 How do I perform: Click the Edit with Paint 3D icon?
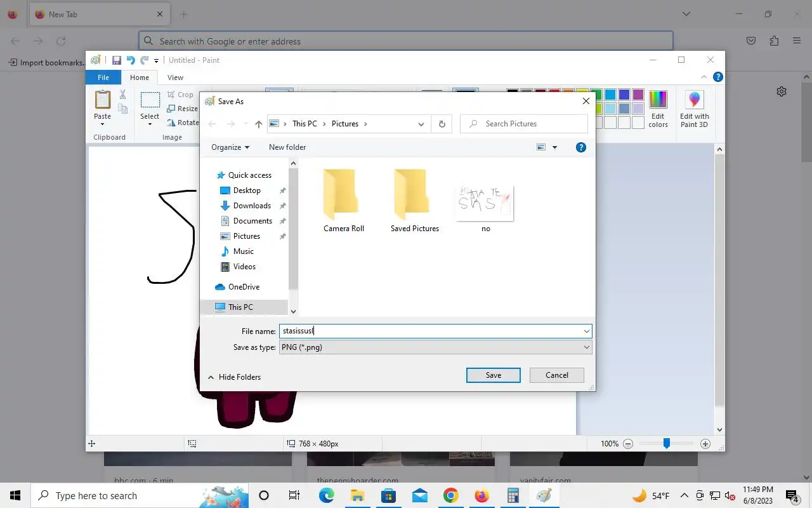click(694, 100)
